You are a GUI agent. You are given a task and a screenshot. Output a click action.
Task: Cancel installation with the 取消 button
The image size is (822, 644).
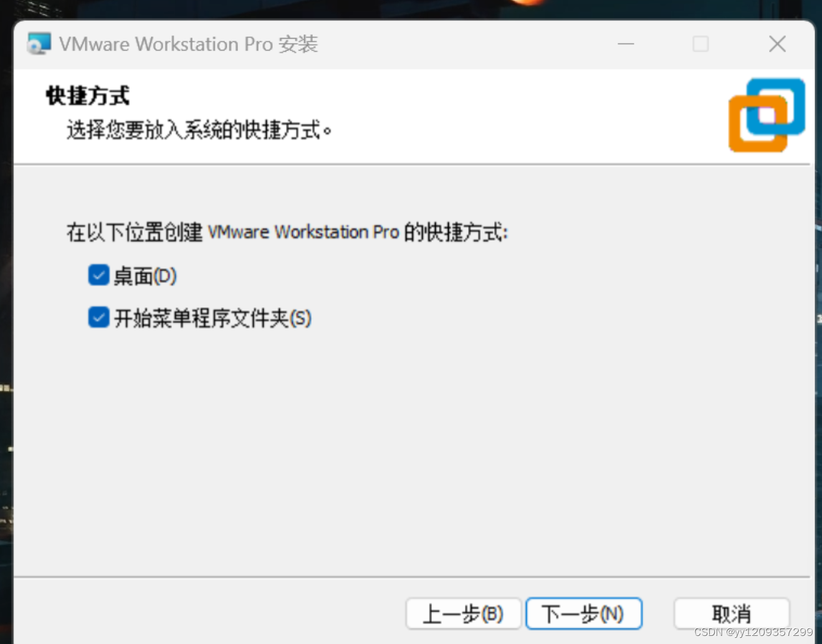(732, 614)
